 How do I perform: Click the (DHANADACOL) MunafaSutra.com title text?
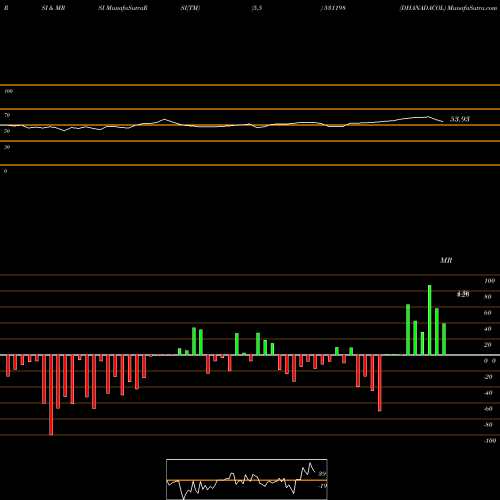(x=448, y=8)
